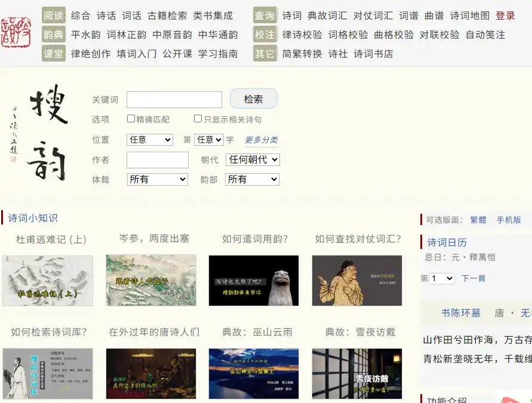This screenshot has height=403, width=532.
Task: Click the 更多分类 link
Action: (262, 140)
